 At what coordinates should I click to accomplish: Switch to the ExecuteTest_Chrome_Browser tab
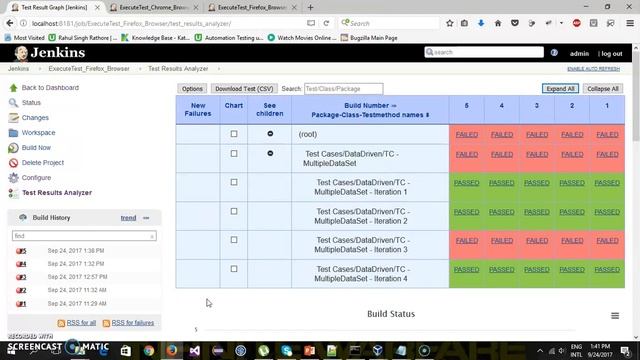154,7
